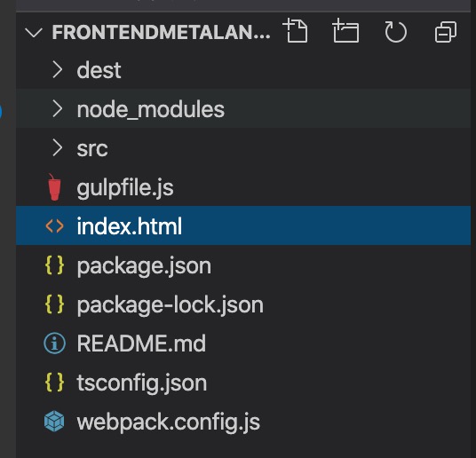The height and width of the screenshot is (458, 476).
Task: Click braces icon next to package.json
Action: [x=55, y=265]
